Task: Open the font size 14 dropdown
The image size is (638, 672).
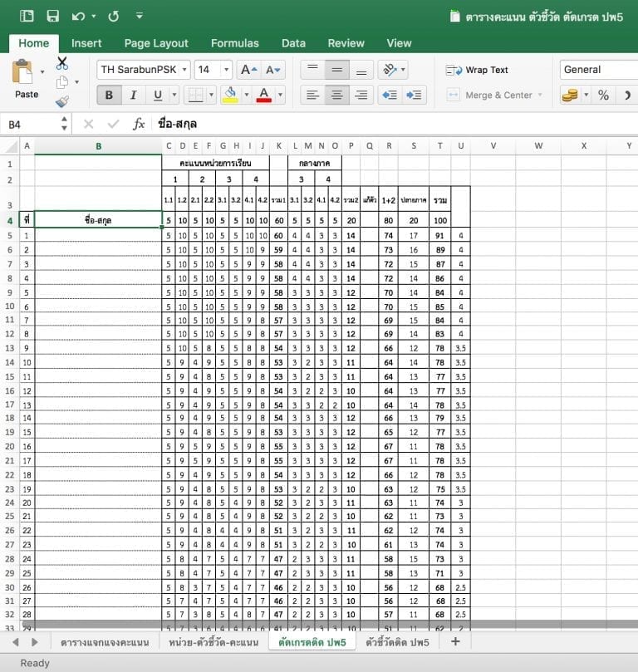Action: click(226, 70)
